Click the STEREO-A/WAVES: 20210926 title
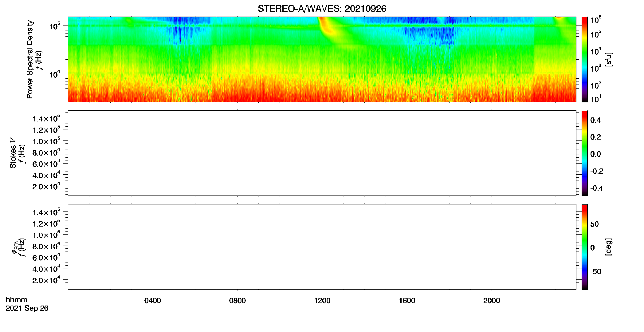 322,9
